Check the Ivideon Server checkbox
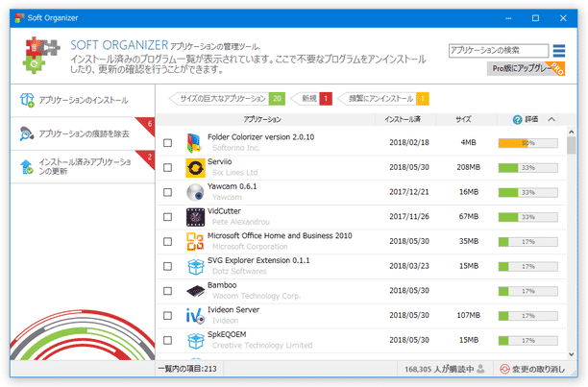 coord(167,316)
